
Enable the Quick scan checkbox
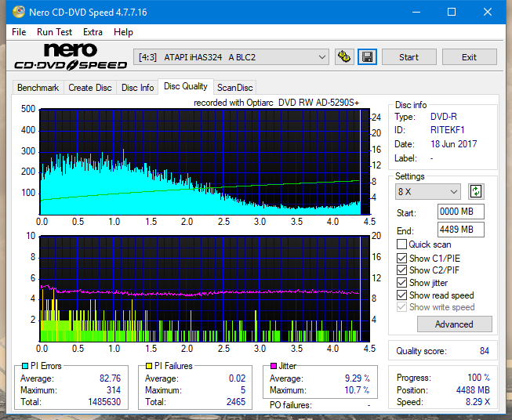(401, 244)
